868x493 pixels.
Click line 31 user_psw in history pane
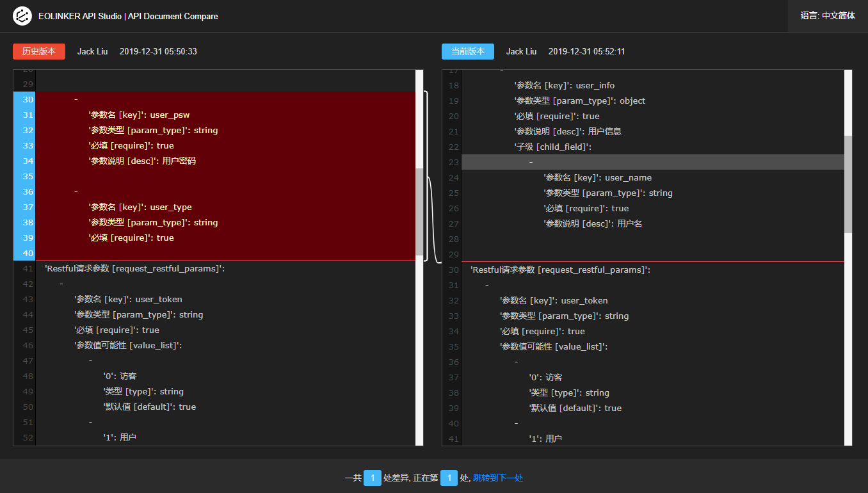coord(140,115)
